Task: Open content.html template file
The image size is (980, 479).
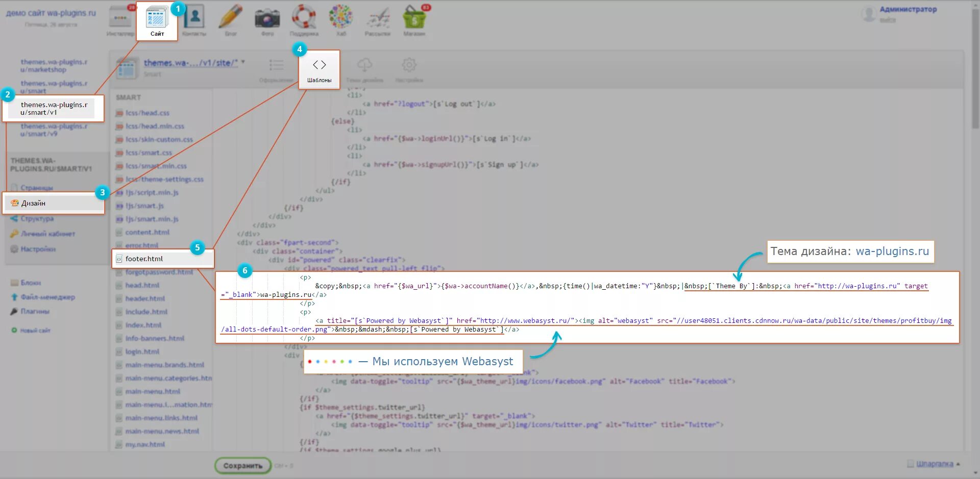Action: (x=148, y=232)
